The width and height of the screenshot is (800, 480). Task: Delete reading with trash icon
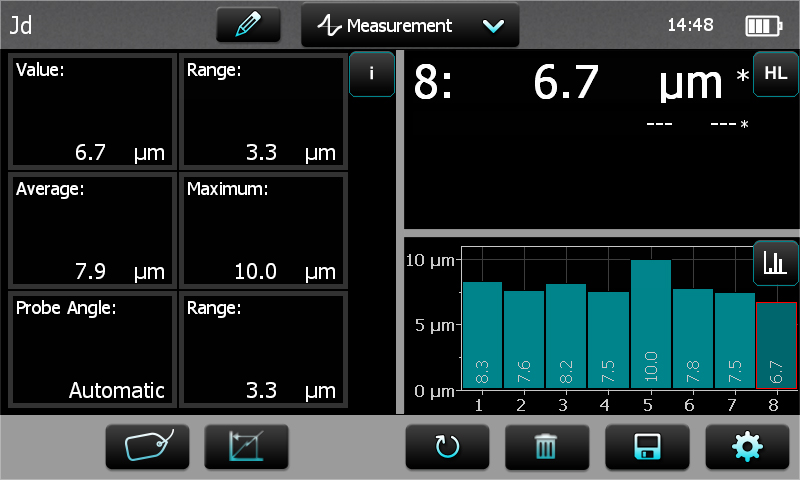pyautogui.click(x=546, y=446)
